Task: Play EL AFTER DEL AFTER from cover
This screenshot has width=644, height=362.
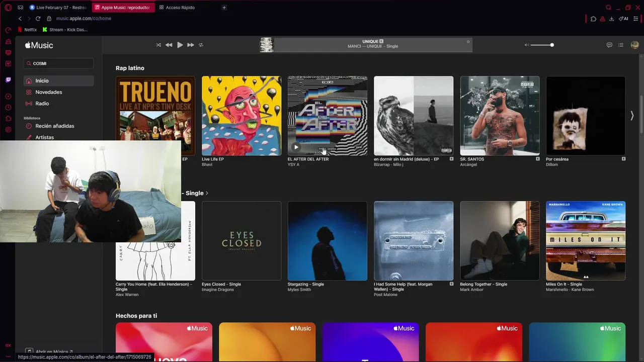Action: 296,147
